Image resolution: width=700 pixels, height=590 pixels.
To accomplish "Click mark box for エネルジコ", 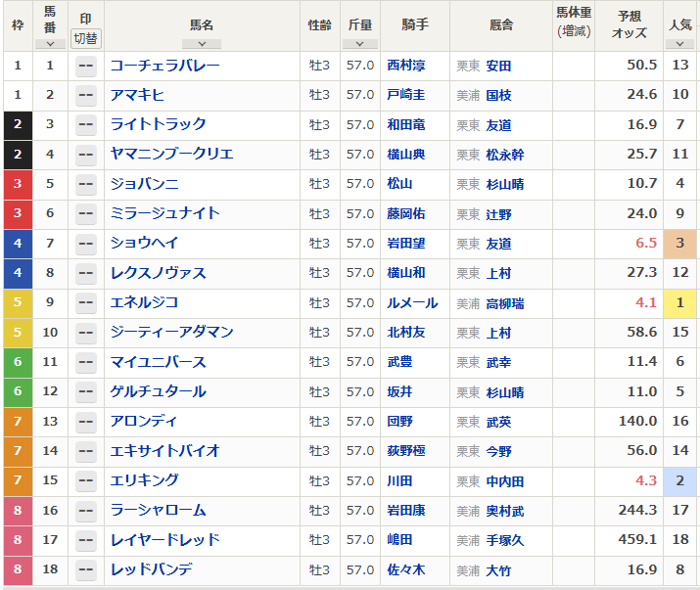I will 86,303.
